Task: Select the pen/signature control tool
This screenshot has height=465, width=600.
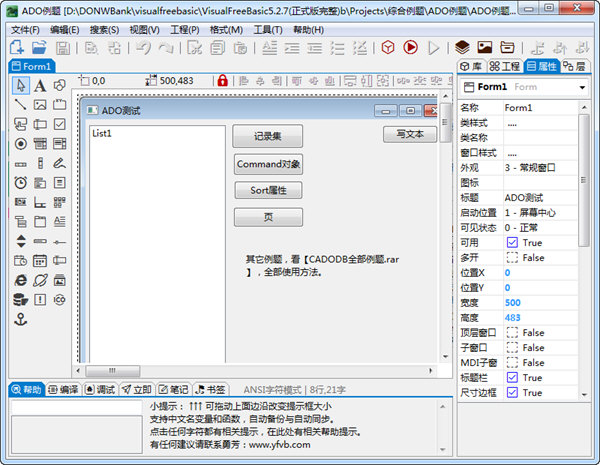Action: [60, 163]
